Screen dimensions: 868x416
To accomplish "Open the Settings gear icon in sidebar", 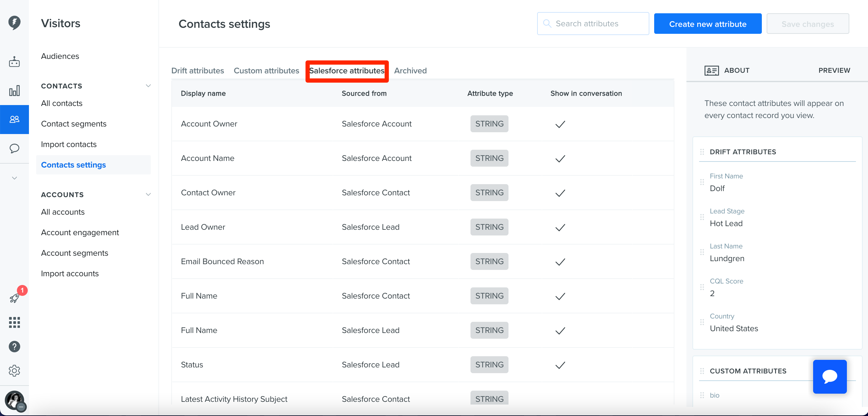I will pos(14,371).
